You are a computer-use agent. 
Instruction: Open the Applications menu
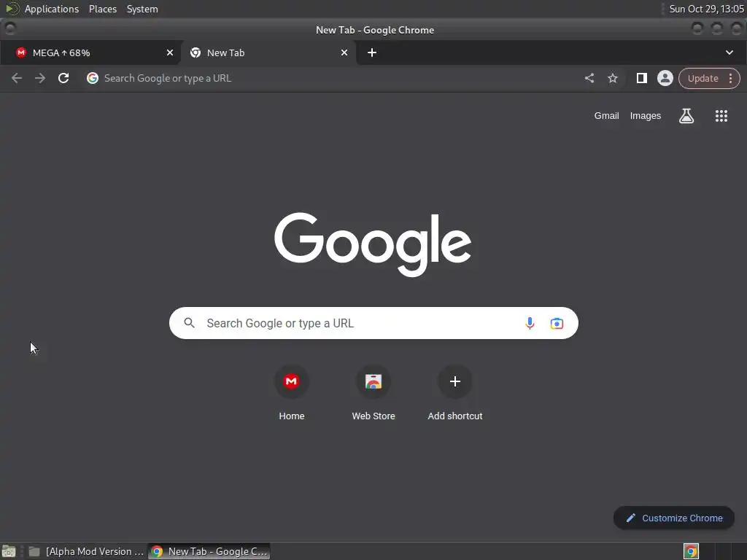(52, 9)
